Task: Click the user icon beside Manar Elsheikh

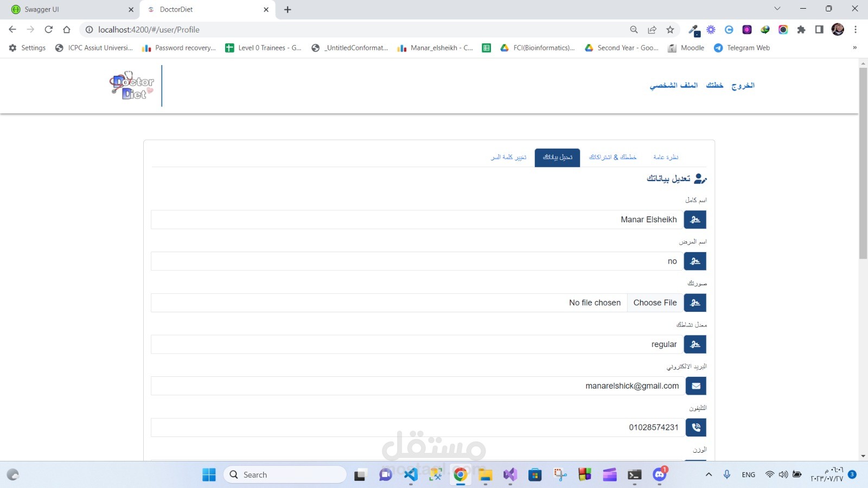Action: pos(695,220)
